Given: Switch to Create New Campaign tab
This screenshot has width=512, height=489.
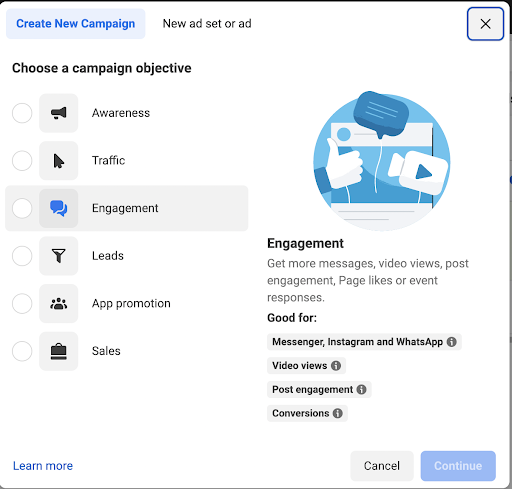Looking at the screenshot, I should pos(76,24).
